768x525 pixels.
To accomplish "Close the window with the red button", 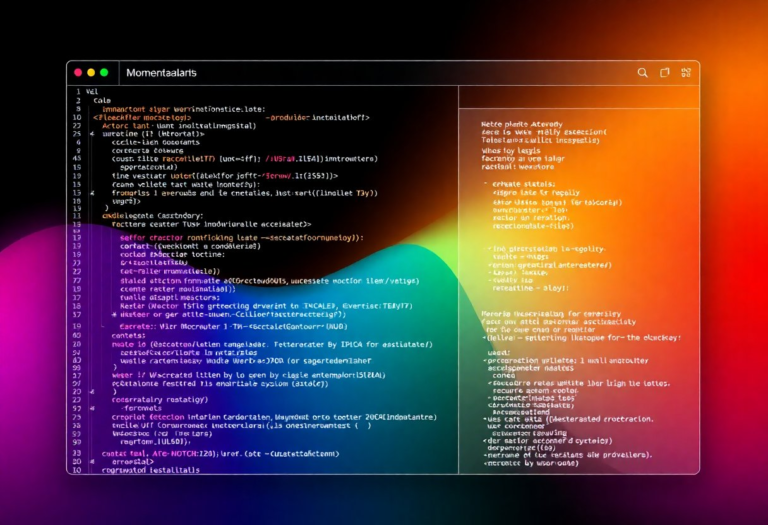I will tap(78, 72).
